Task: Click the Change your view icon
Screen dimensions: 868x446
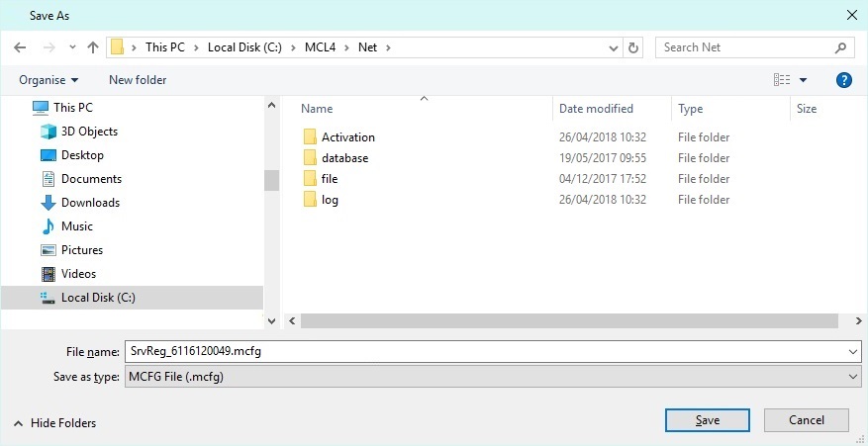Action: pos(782,80)
